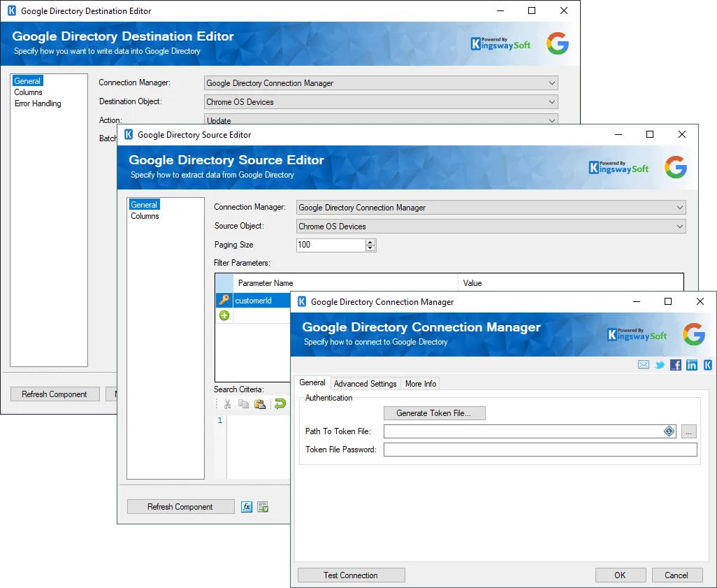Viewport: 717px width, 588px height.
Task: Click the table icon next to fx button
Action: (x=263, y=507)
